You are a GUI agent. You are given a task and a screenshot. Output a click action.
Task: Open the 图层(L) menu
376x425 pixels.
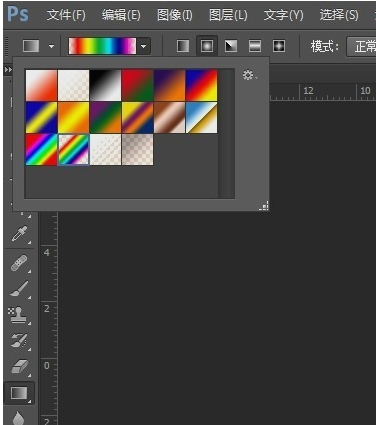click(x=228, y=15)
